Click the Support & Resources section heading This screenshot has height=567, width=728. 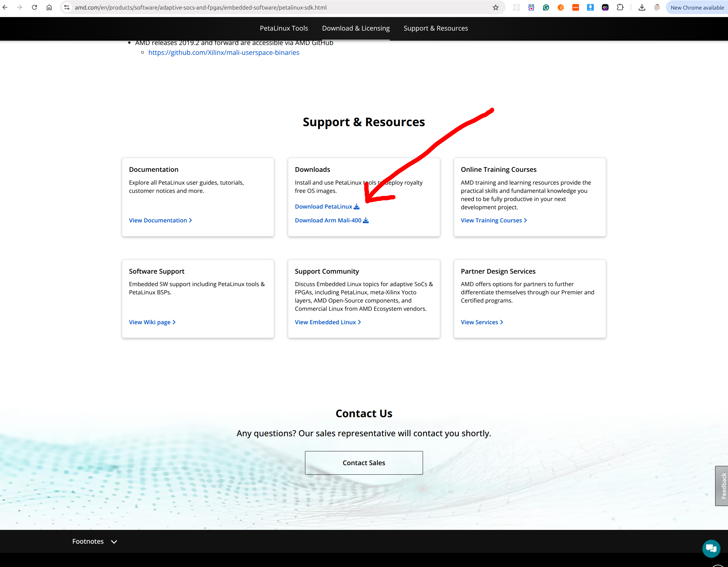point(364,122)
